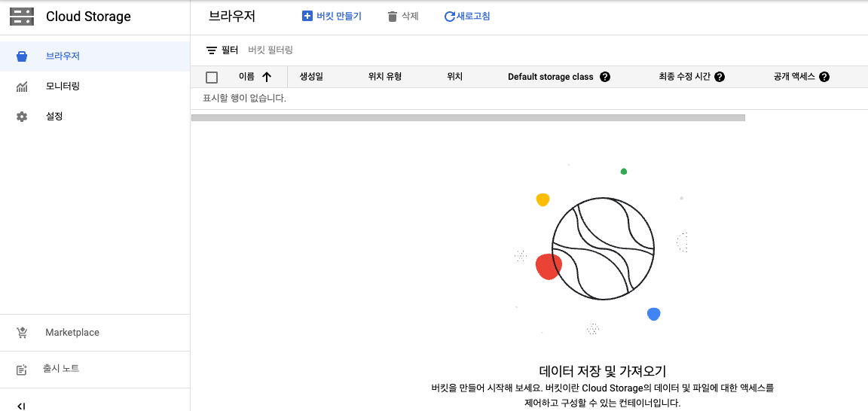The height and width of the screenshot is (411, 868).
Task: Click the refresh arrow icon on 새로고침
Action: coord(450,17)
